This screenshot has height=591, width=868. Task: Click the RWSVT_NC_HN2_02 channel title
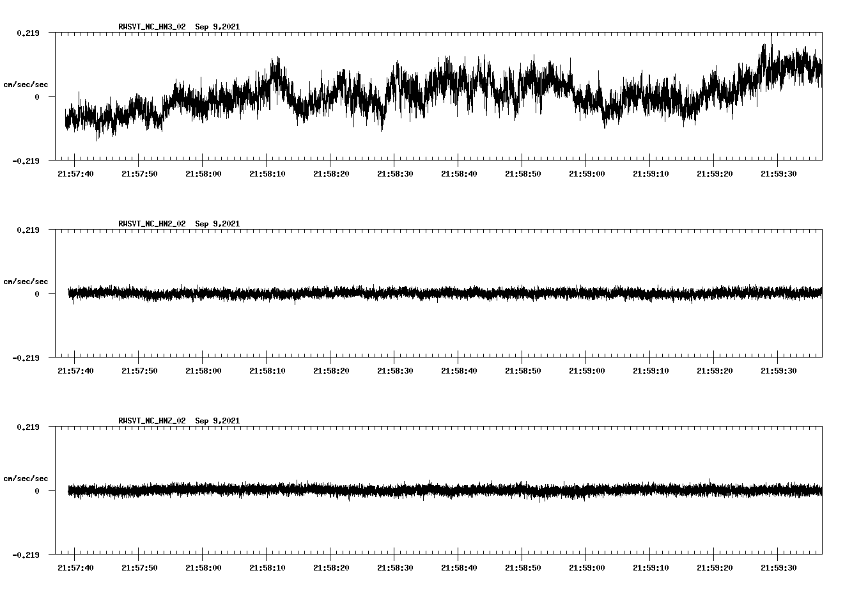(151, 224)
